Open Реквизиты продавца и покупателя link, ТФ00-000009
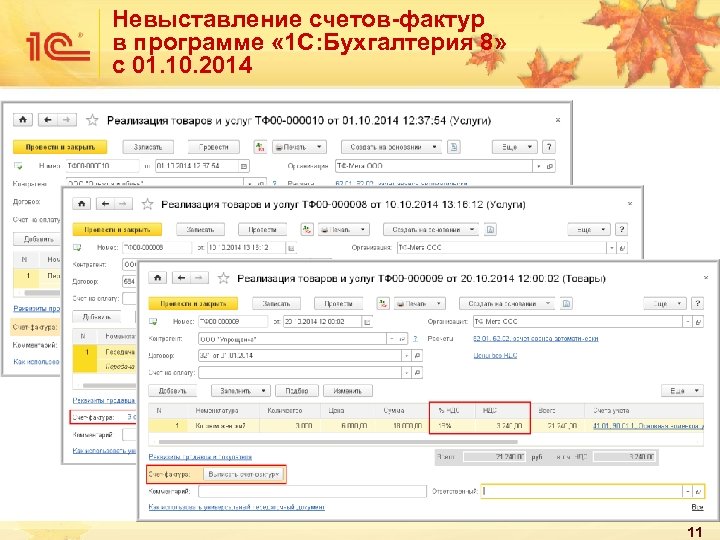Viewport: 720px width, 540px height. (200, 457)
